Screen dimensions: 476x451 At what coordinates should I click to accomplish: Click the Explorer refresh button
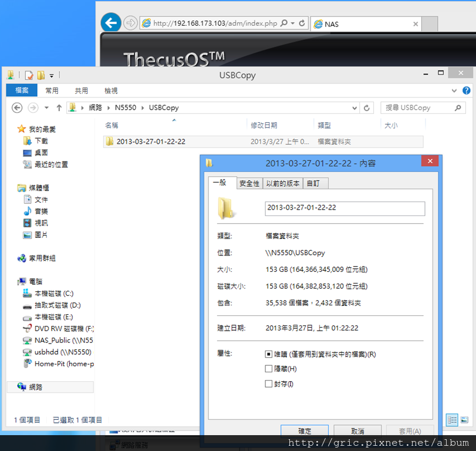point(367,108)
